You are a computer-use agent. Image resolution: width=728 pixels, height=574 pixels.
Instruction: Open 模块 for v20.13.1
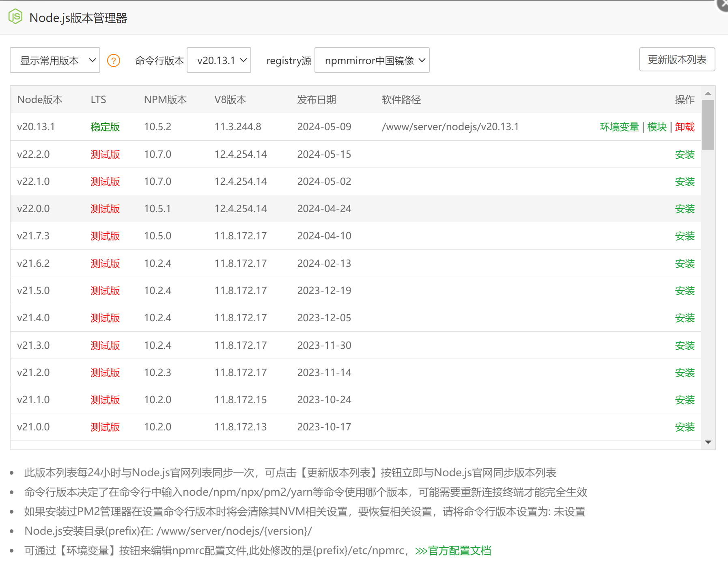[657, 127]
